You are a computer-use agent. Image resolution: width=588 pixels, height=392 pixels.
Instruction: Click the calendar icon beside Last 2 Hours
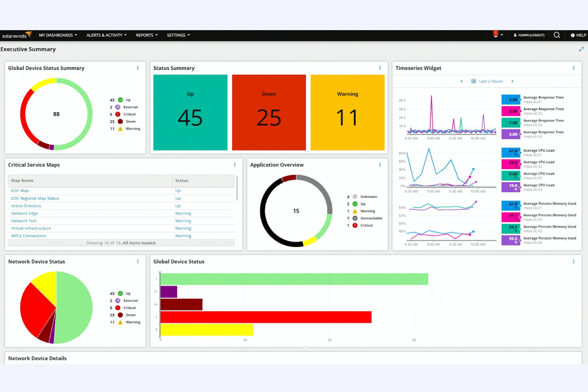tap(474, 81)
